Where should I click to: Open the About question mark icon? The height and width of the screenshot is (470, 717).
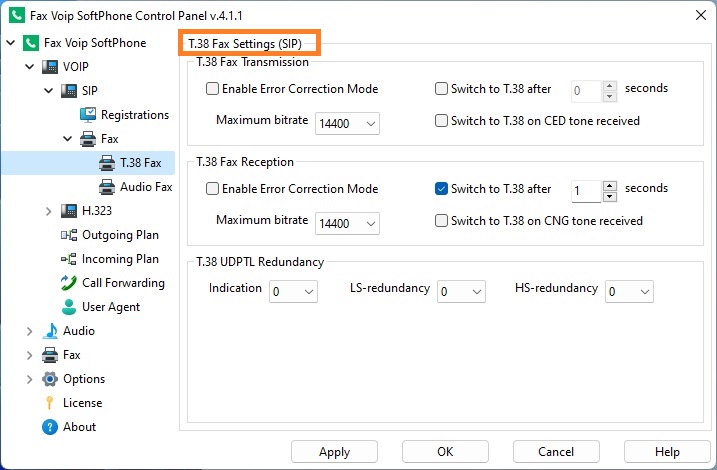coord(49,427)
